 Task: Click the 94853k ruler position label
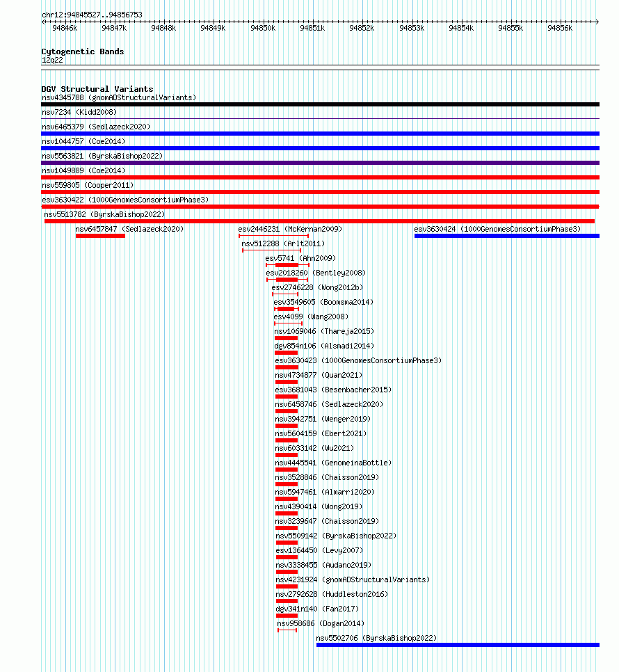coord(412,28)
